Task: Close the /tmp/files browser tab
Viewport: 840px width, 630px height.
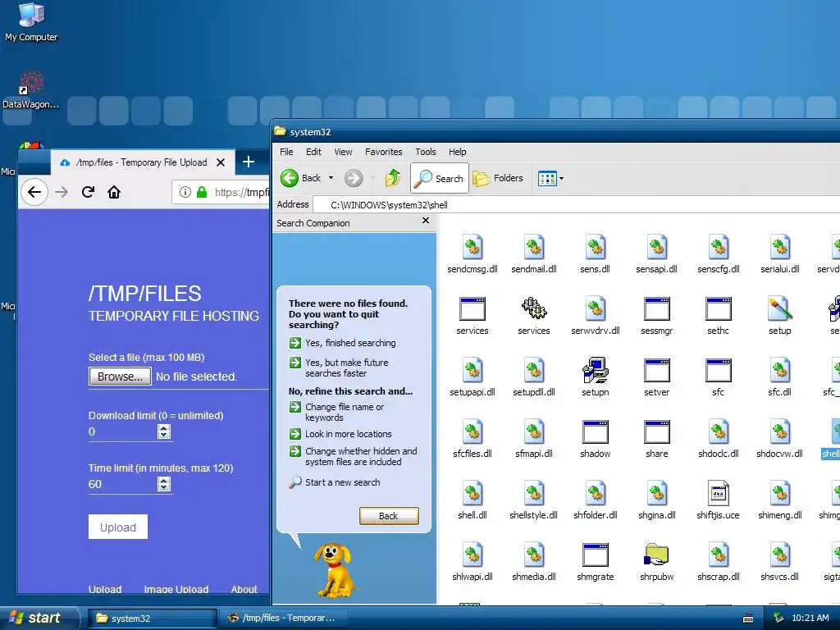Action: [x=220, y=162]
